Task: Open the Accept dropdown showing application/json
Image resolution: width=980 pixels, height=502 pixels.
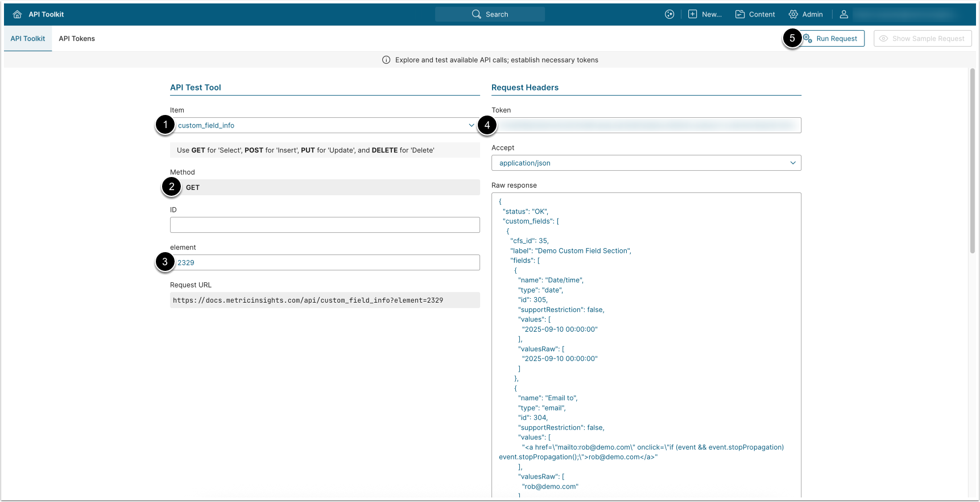Action: point(646,163)
